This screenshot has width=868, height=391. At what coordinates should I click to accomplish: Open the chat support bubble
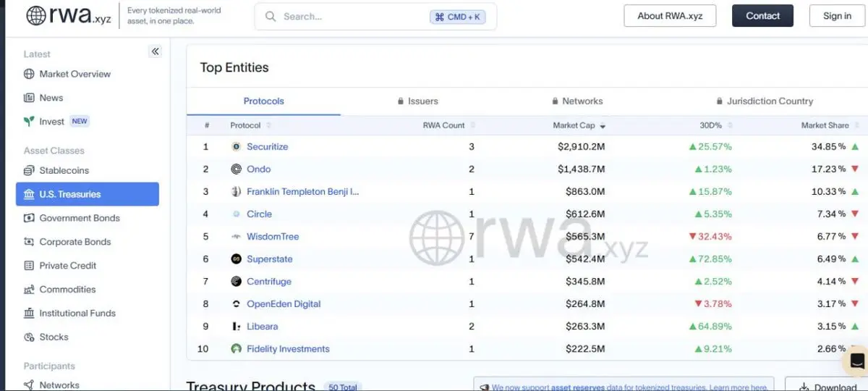[x=857, y=361]
